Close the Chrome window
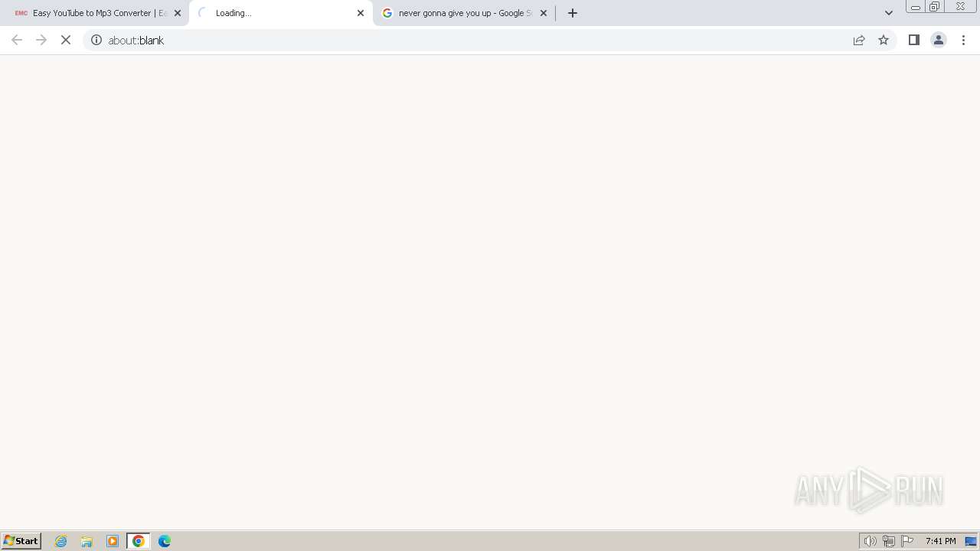 pos(960,7)
